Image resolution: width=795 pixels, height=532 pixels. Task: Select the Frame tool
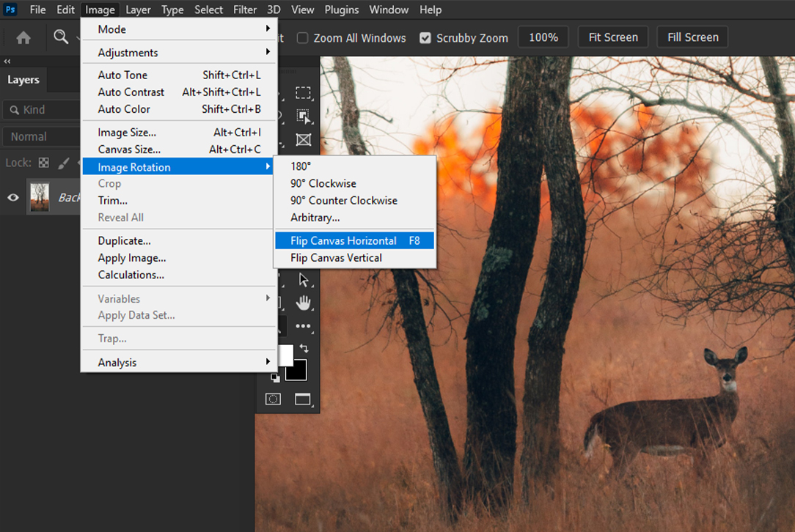[304, 139]
